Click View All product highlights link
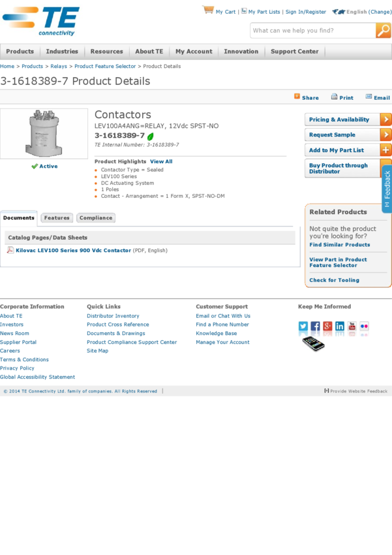 tap(161, 161)
